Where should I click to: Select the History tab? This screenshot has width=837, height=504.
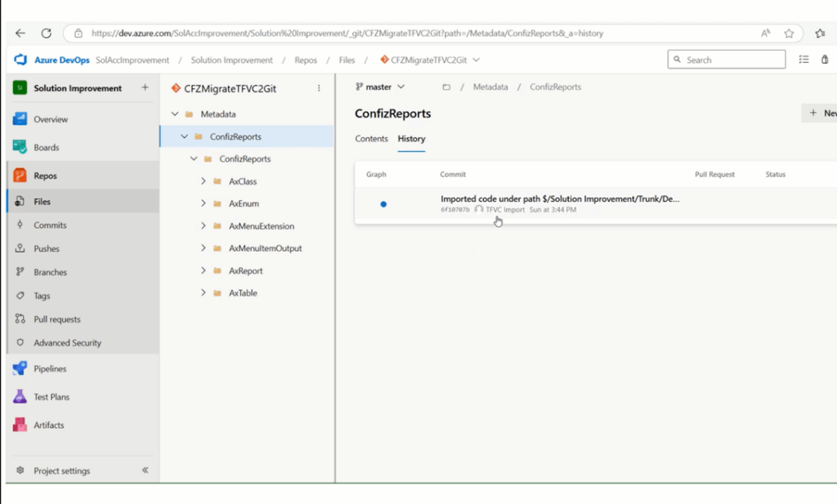click(412, 139)
